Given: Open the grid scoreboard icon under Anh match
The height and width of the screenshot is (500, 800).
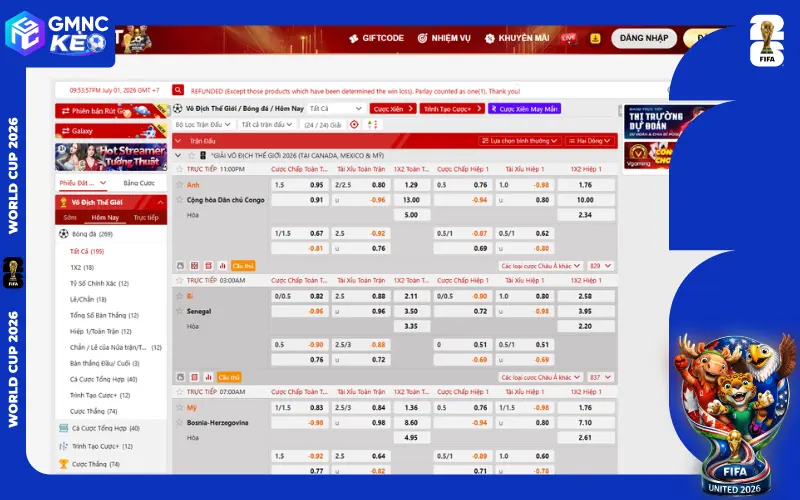Looking at the screenshot, I should coord(194,266).
